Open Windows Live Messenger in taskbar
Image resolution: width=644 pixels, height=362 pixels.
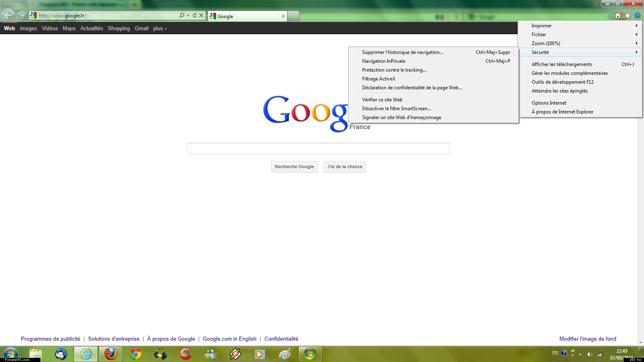click(x=210, y=354)
